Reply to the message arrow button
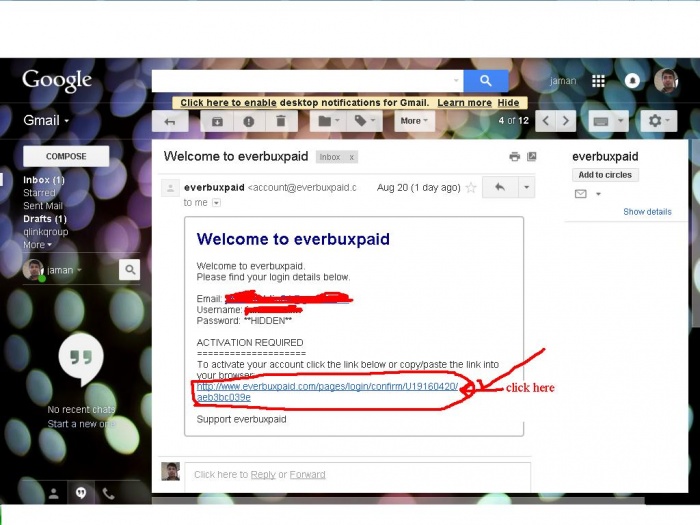 pos(500,188)
